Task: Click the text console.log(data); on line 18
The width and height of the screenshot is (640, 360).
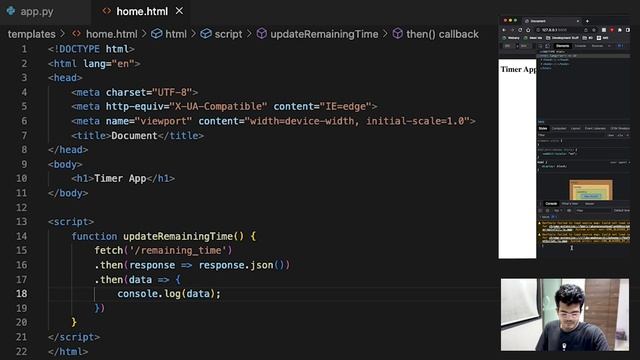Action: (169, 293)
